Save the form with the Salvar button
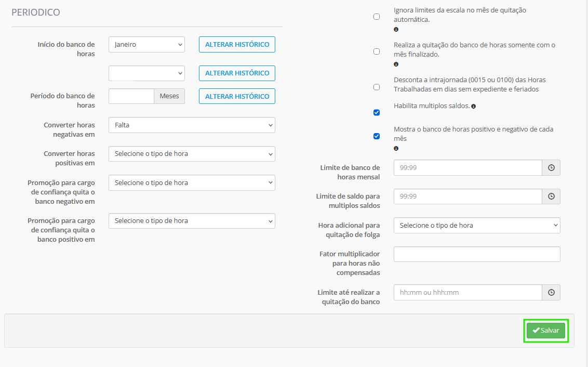 coord(546,331)
